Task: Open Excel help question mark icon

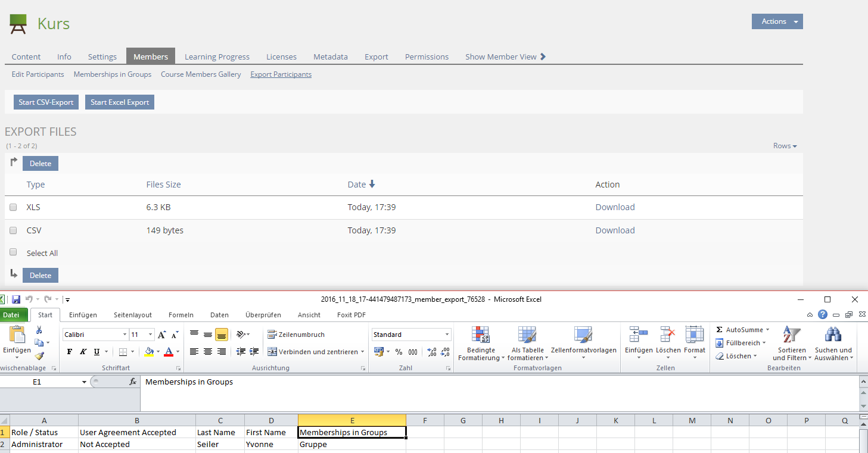Action: 823,315
